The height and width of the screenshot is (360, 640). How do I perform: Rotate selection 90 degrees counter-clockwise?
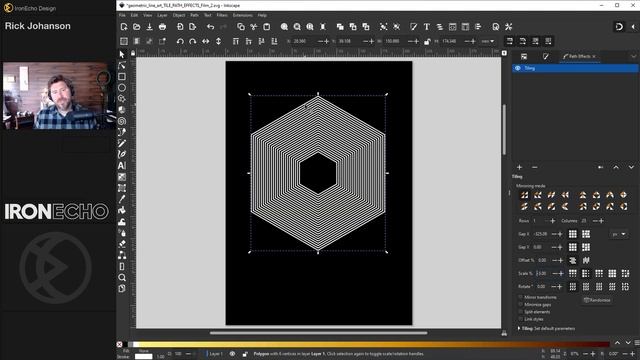(x=180, y=41)
